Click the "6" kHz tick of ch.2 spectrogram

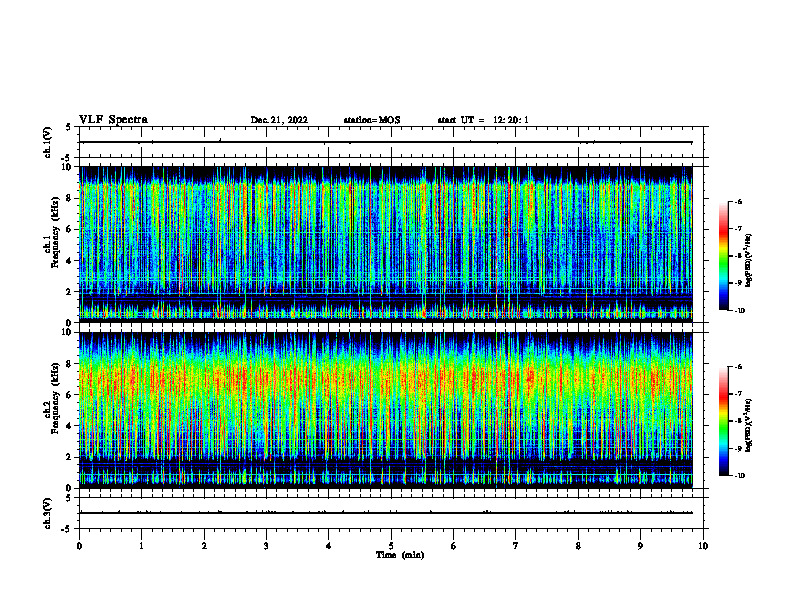[x=70, y=395]
